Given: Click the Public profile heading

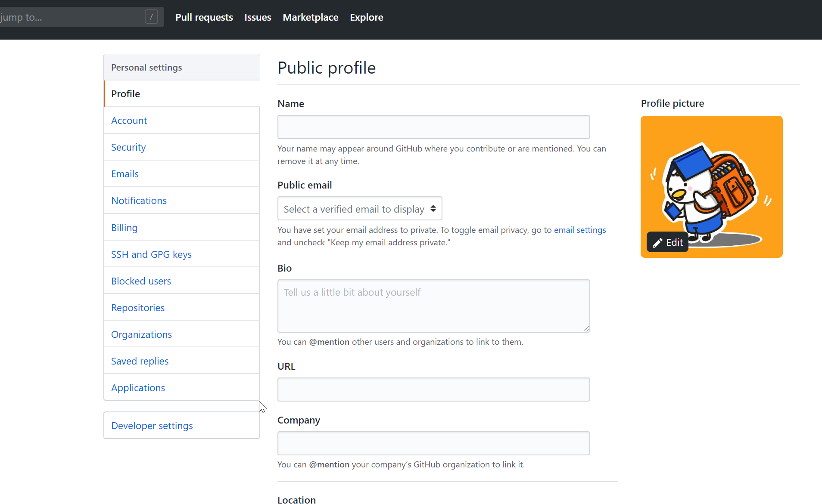Looking at the screenshot, I should [x=327, y=68].
